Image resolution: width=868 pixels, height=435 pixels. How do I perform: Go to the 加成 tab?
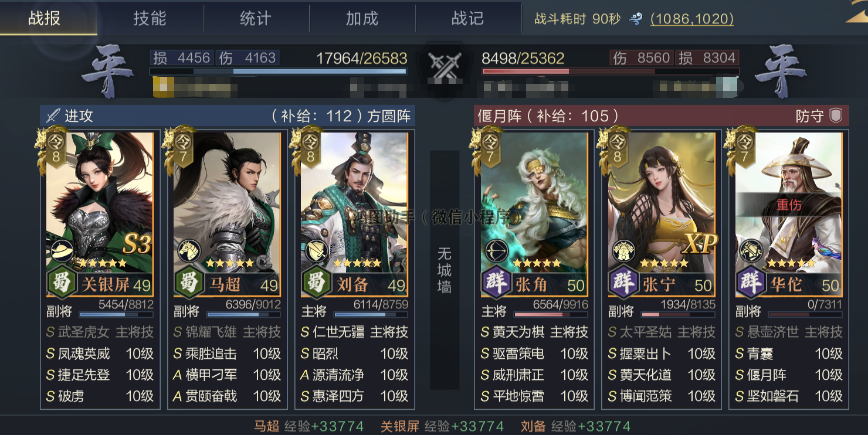pos(362,18)
